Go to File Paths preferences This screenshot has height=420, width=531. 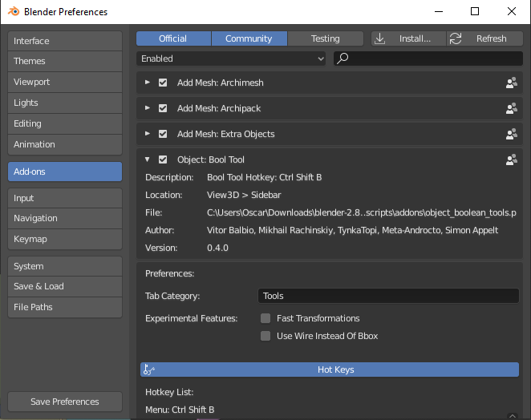coord(65,307)
